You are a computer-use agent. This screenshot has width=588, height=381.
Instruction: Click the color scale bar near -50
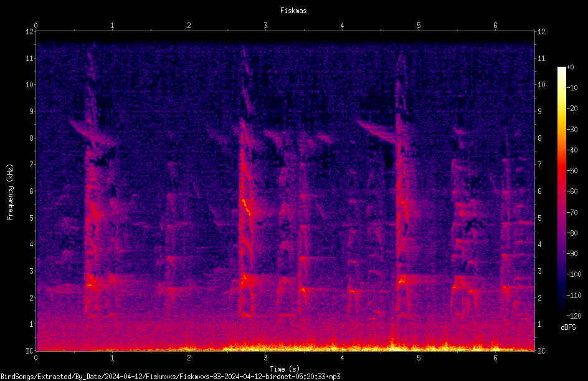pos(561,171)
